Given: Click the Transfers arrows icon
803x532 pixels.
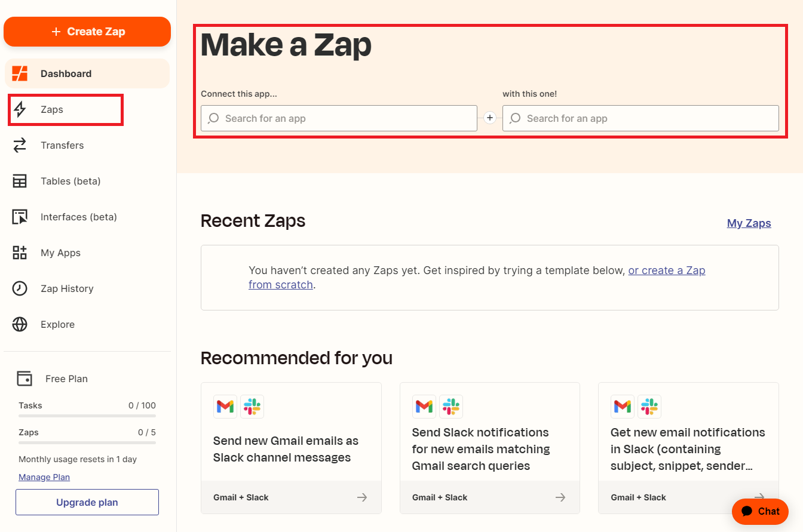Looking at the screenshot, I should click(20, 146).
